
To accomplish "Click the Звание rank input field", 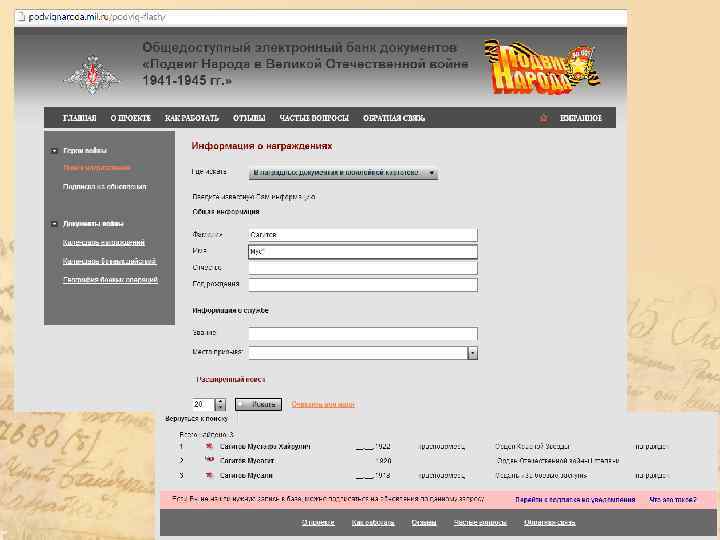I will pyautogui.click(x=363, y=333).
